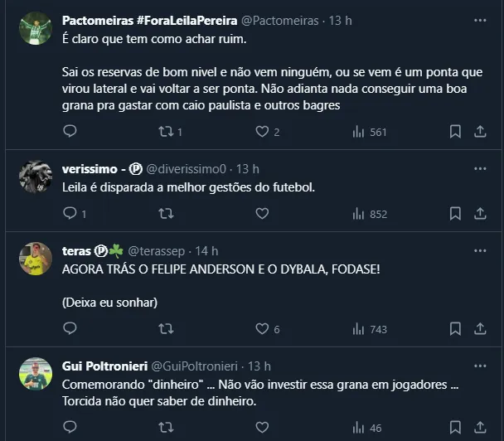Screen dimensions: 504x441
Task: Open the Pactomeiras profile avatar
Action: pos(36,29)
